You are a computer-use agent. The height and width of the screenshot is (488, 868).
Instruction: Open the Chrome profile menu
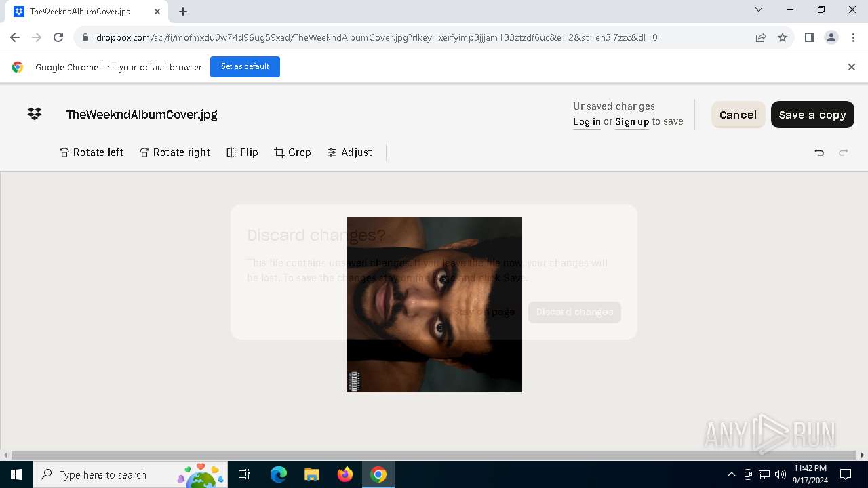831,37
